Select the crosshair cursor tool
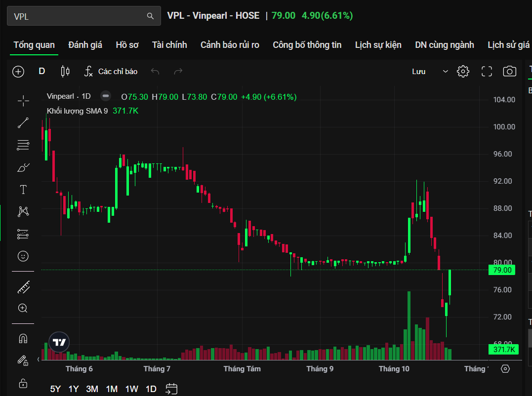The width and height of the screenshot is (532, 396). [23, 101]
